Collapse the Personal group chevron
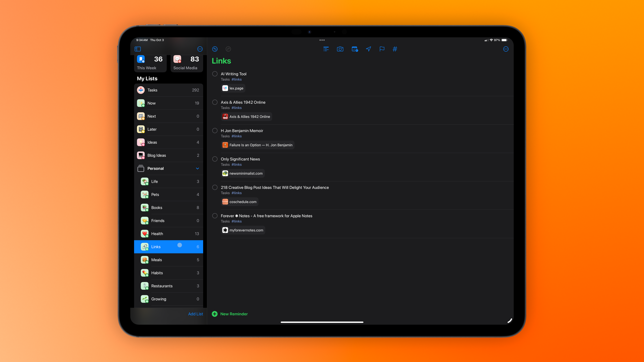The height and width of the screenshot is (362, 644). (x=197, y=168)
